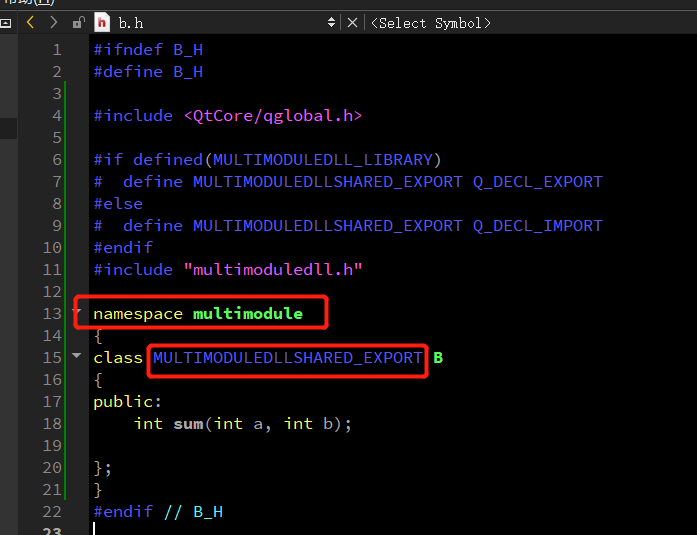
Task: Click the "multimoduledll.h" include string
Action: pos(273,270)
